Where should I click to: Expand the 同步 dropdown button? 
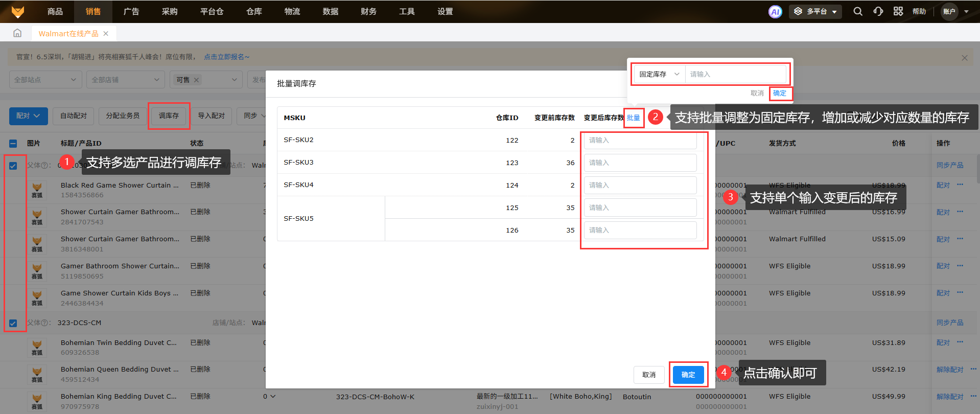(254, 116)
